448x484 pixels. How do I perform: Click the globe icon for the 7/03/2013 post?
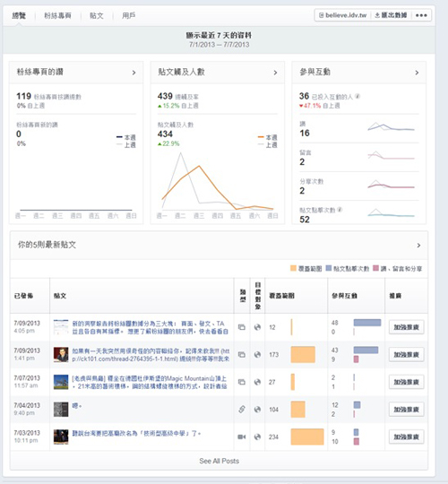257,436
